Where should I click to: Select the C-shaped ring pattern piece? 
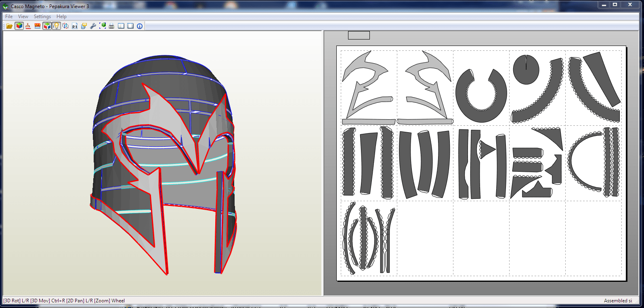[x=481, y=96]
